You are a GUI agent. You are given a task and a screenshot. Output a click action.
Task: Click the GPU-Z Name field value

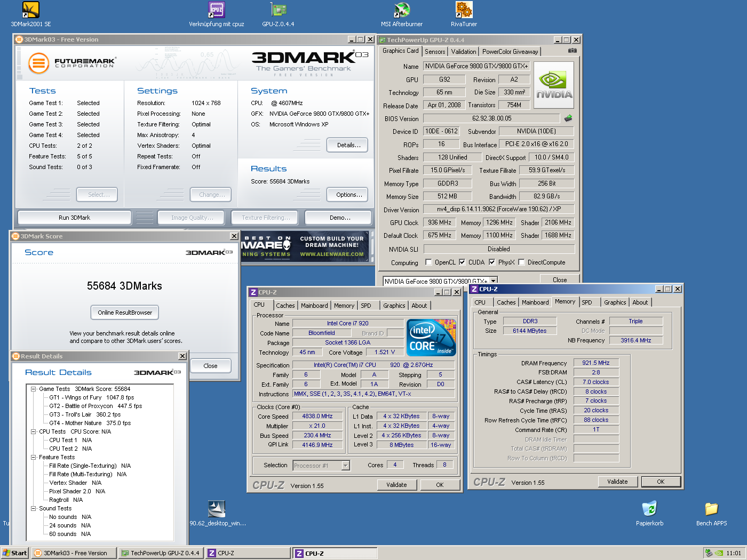coord(476,66)
